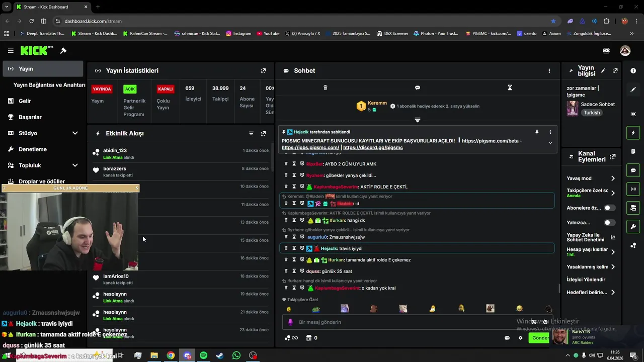Pop out the Kanal Eylemleri panel
The width and height of the screenshot is (644, 362).
click(612, 157)
